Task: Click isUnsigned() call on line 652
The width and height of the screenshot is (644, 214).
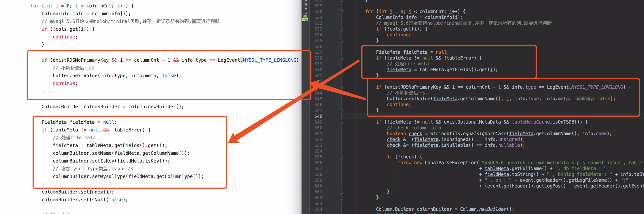Action: point(457,139)
